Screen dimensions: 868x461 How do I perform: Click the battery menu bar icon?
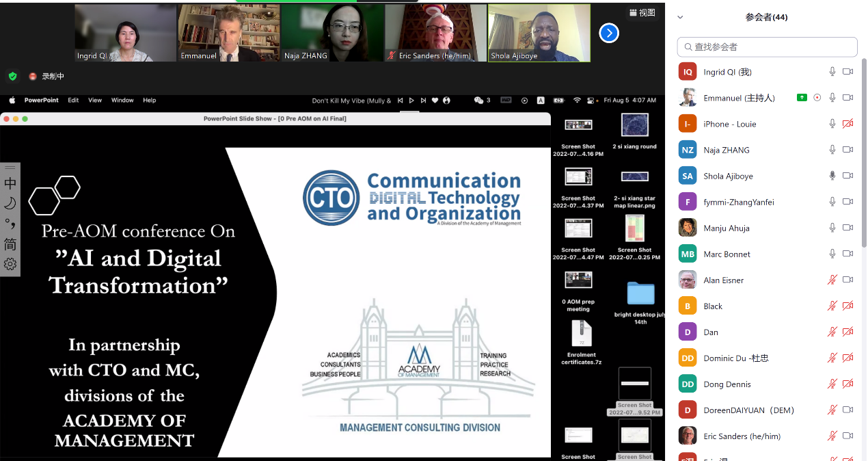tap(558, 101)
